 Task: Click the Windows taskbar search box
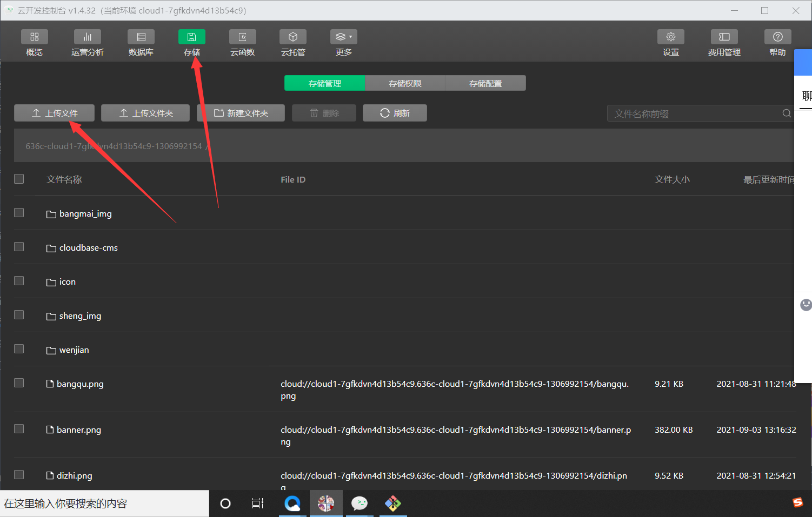pyautogui.click(x=104, y=503)
